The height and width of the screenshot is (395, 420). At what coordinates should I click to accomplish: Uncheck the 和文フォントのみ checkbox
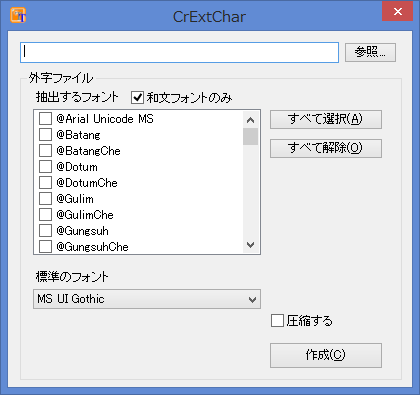[137, 98]
